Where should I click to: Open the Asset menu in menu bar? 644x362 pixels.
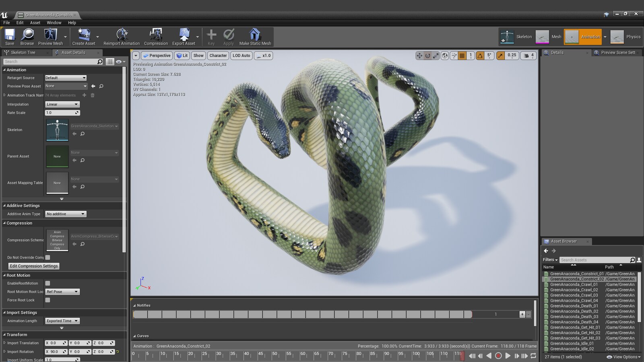click(x=35, y=23)
